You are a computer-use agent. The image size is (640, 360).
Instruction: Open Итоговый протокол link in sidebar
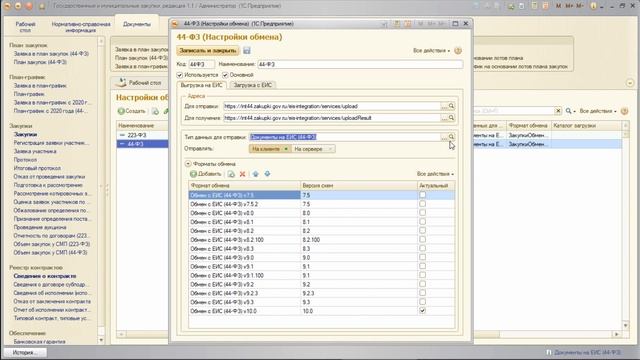[x=37, y=168]
